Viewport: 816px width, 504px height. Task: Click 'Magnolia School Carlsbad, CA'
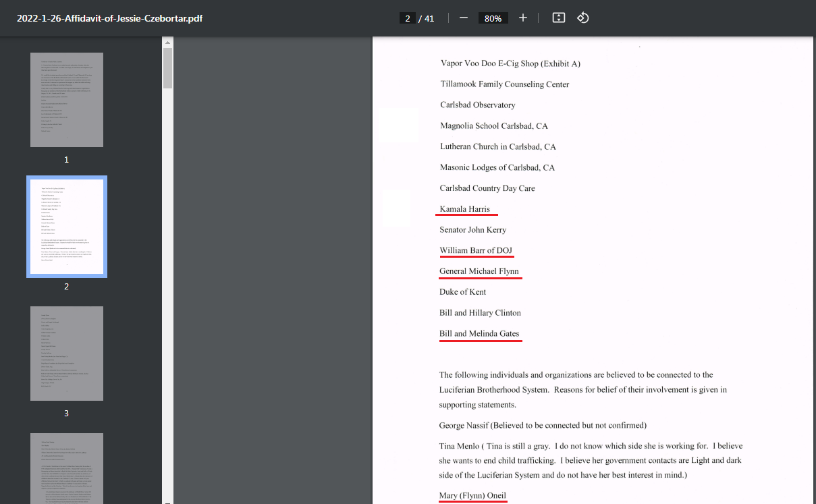point(494,126)
